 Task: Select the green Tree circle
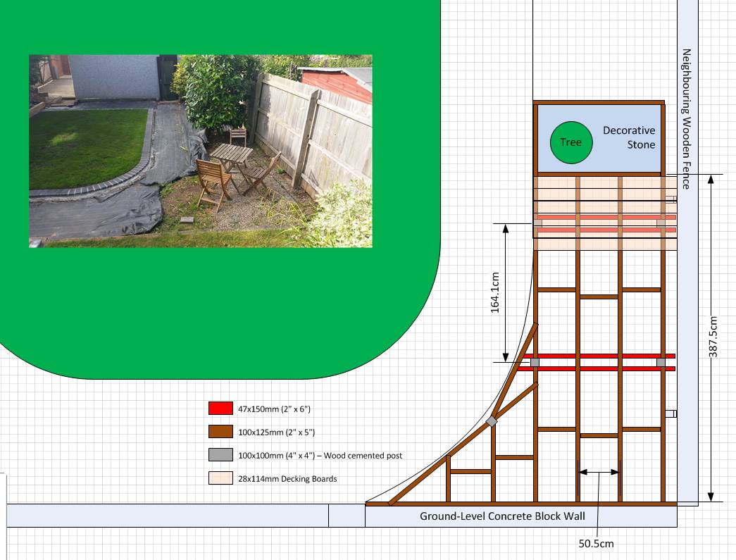click(x=570, y=142)
